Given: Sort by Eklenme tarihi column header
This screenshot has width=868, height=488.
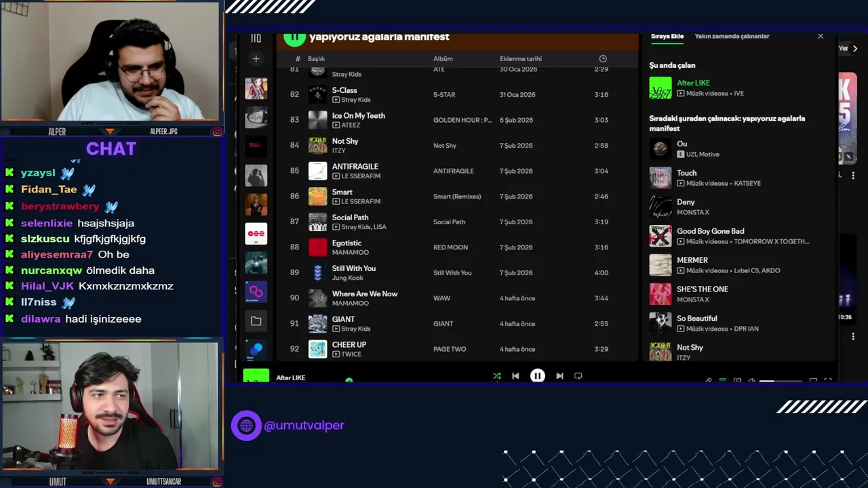Looking at the screenshot, I should pos(521,59).
